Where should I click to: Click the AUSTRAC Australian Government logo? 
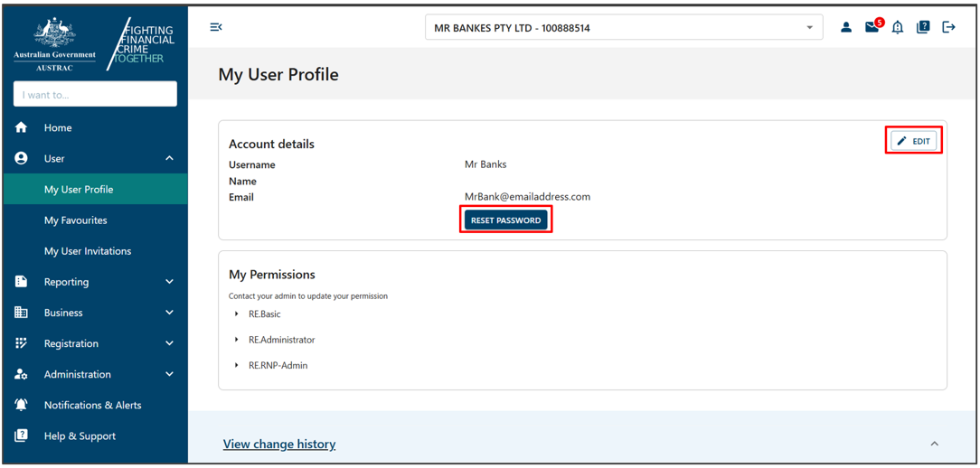coord(54,44)
